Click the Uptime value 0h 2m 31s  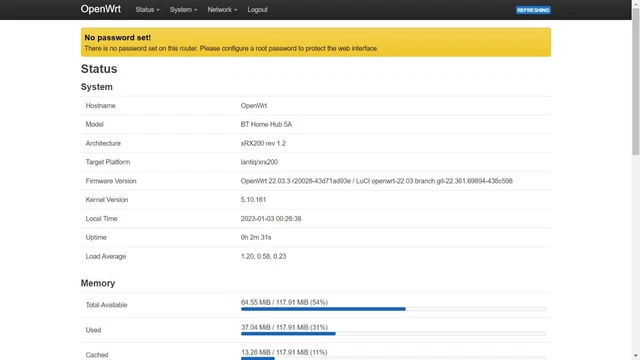[256, 238]
